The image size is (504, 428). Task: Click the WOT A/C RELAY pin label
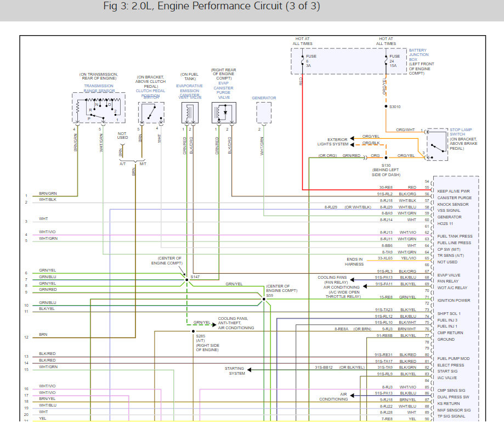pos(452,288)
